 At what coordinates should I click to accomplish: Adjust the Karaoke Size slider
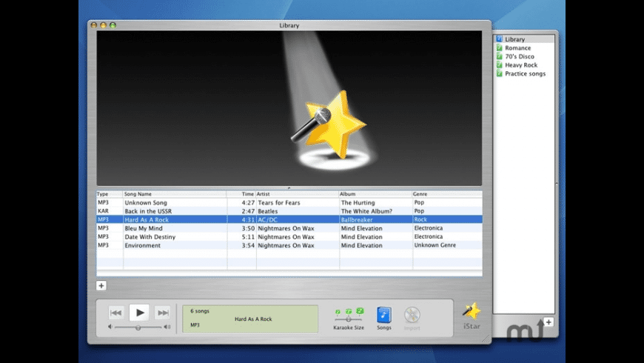coord(349,319)
